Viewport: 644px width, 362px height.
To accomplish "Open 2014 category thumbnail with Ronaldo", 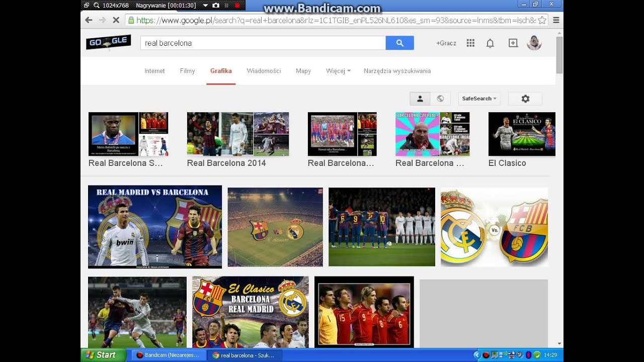I will tap(238, 134).
